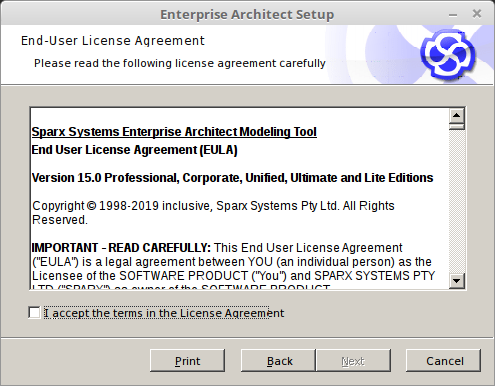Go Back to the previous setup step
Viewport: 495px width, 386px height.
pyautogui.click(x=278, y=361)
